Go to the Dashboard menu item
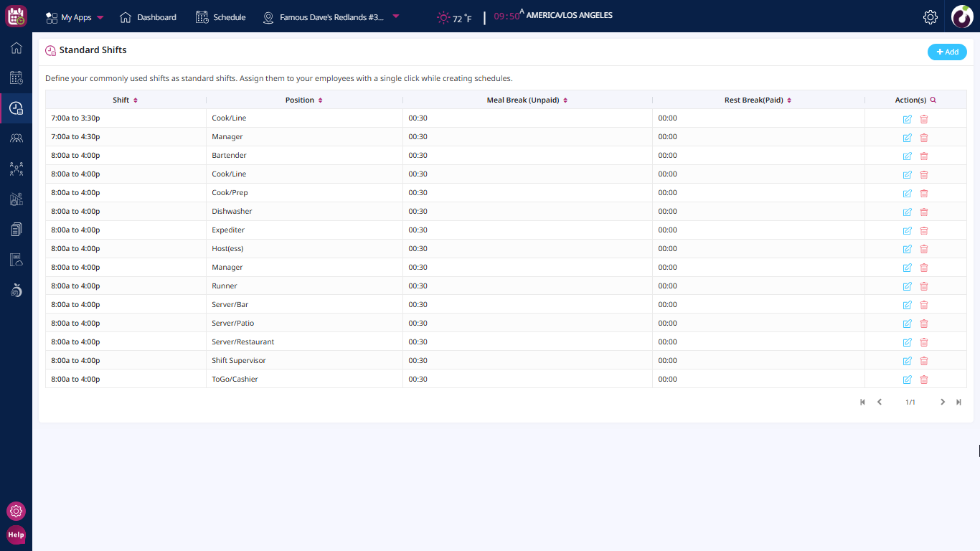Image resolution: width=980 pixels, height=551 pixels. click(149, 17)
